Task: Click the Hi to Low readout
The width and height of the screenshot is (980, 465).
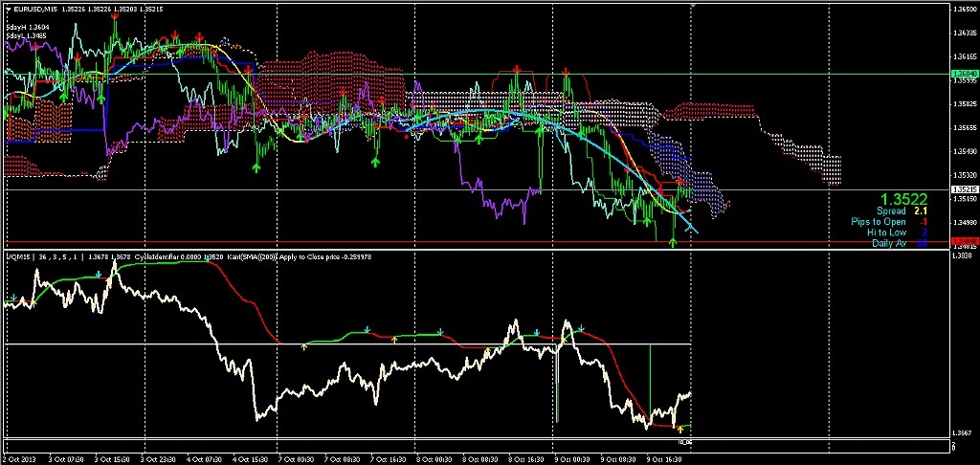Action: tap(897, 232)
